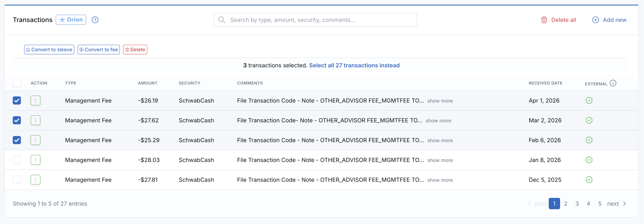
Task: Click SchwabCash in the Dec 5, 2025 row
Action: click(x=196, y=180)
